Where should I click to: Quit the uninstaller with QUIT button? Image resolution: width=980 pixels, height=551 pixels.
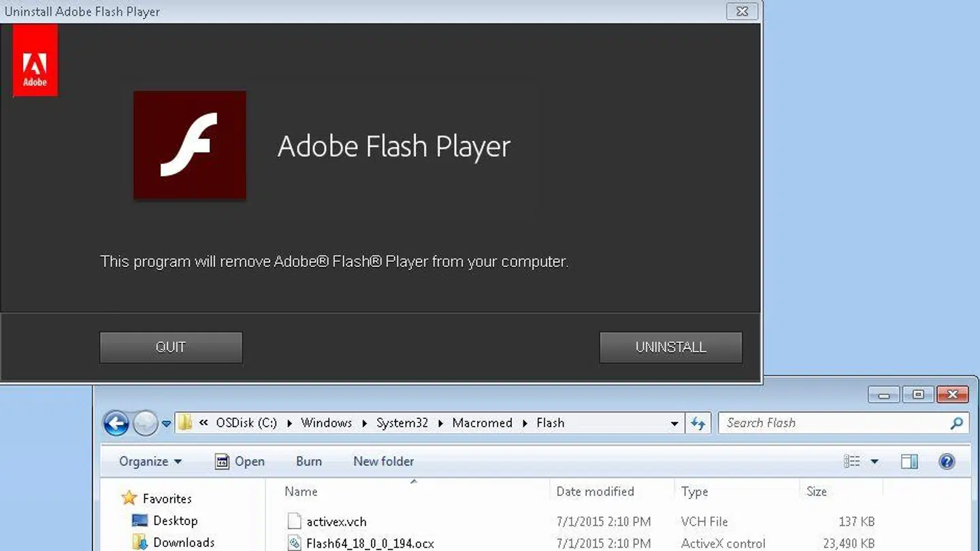[x=171, y=347]
